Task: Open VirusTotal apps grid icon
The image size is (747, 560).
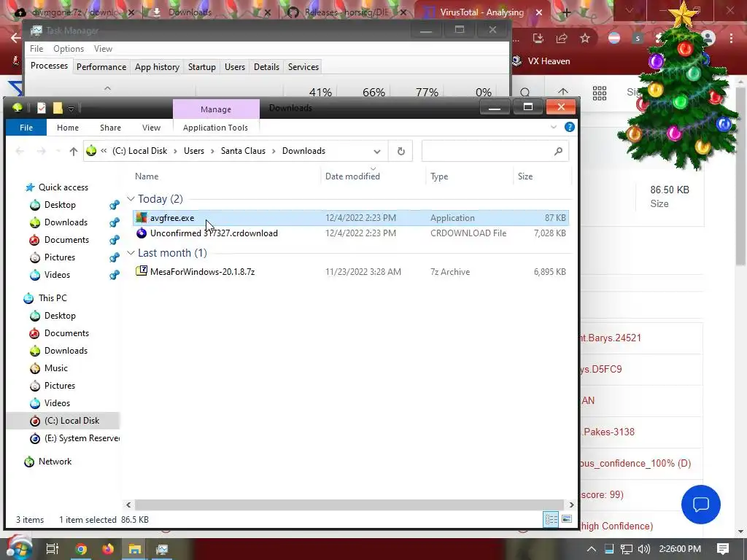Action: pyautogui.click(x=600, y=93)
